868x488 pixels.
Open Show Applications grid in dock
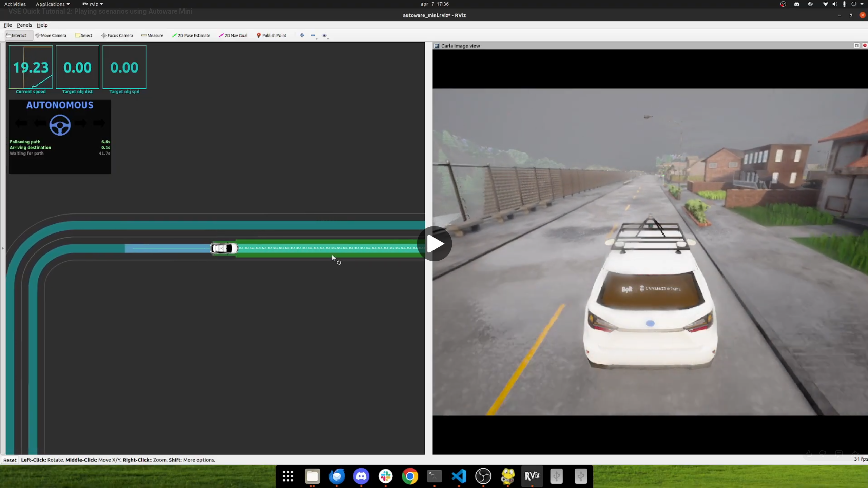[288, 476]
